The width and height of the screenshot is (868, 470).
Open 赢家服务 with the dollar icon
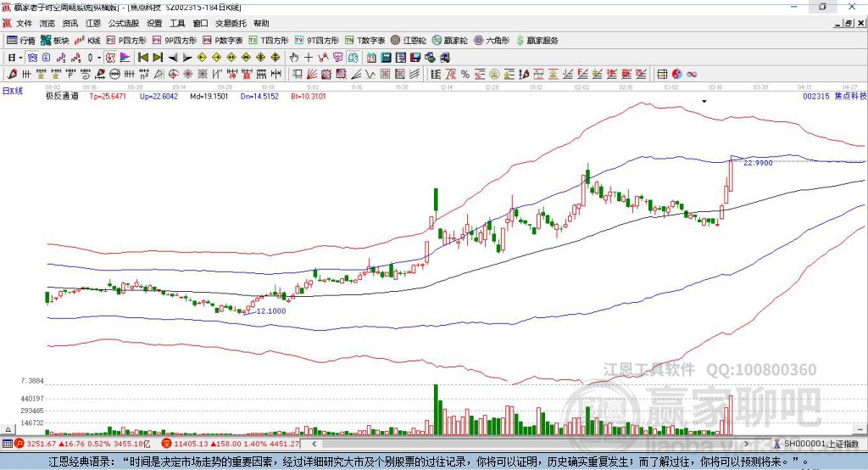pyautogui.click(x=537, y=41)
